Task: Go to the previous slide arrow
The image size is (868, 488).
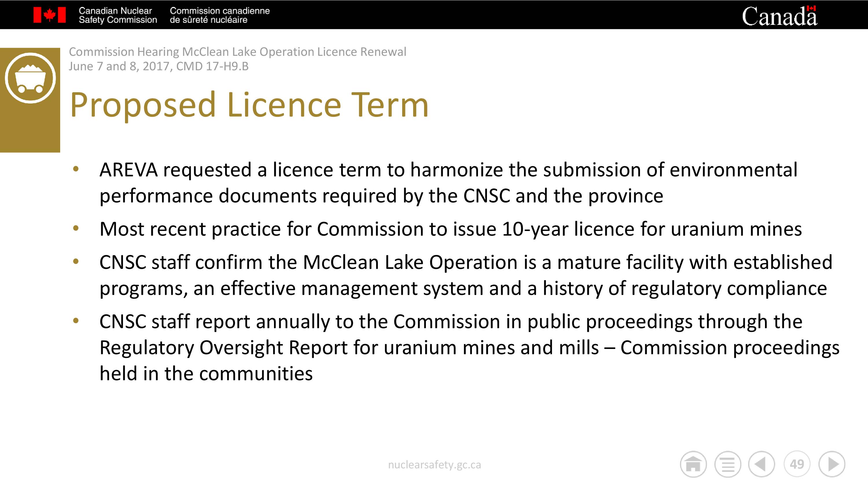Action: point(761,464)
